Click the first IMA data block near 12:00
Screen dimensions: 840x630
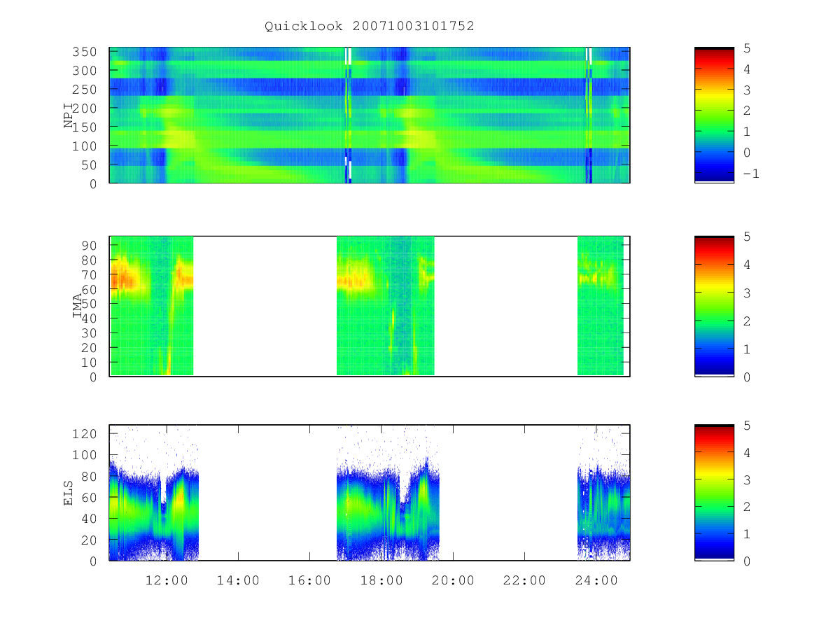[152, 306]
